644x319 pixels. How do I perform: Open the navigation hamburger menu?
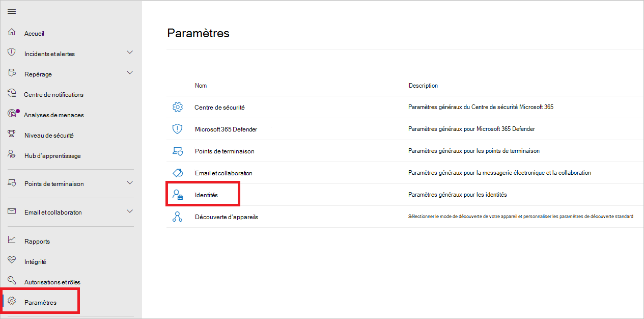(x=11, y=11)
